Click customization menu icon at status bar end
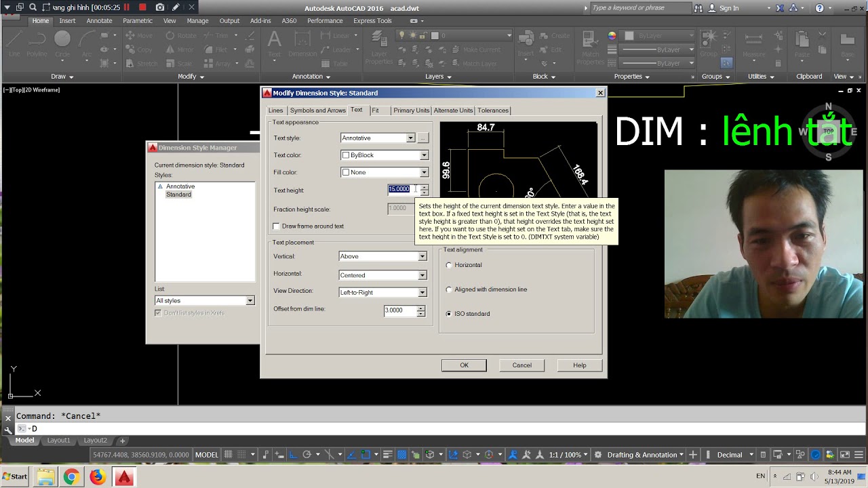The height and width of the screenshot is (488, 868). tap(860, 455)
